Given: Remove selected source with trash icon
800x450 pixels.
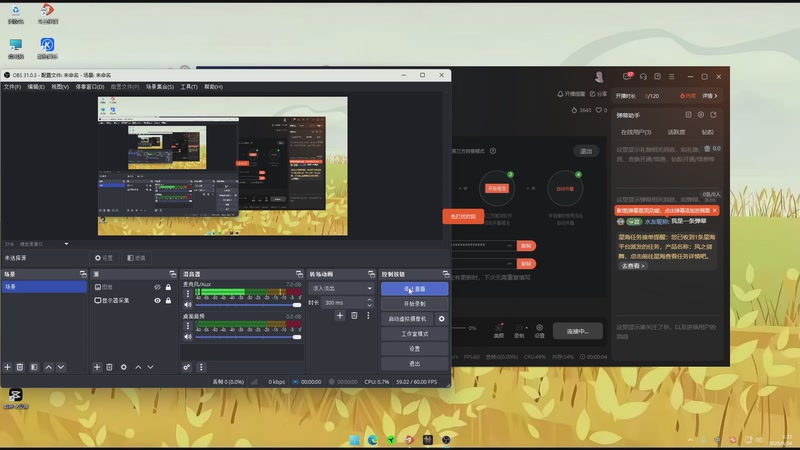Looking at the screenshot, I should (109, 367).
